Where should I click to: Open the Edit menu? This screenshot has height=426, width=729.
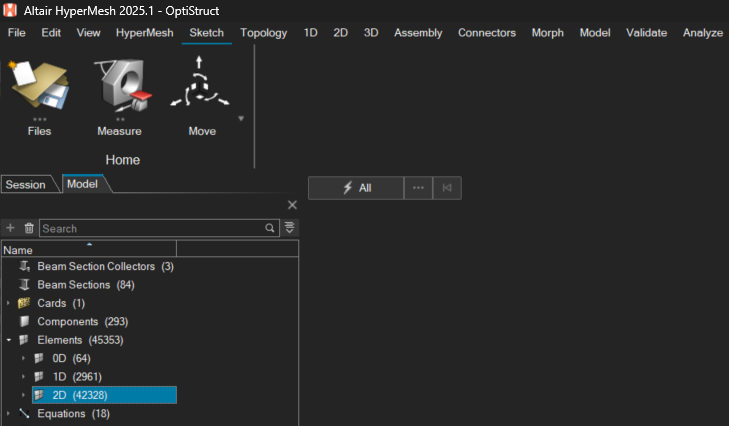[51, 33]
